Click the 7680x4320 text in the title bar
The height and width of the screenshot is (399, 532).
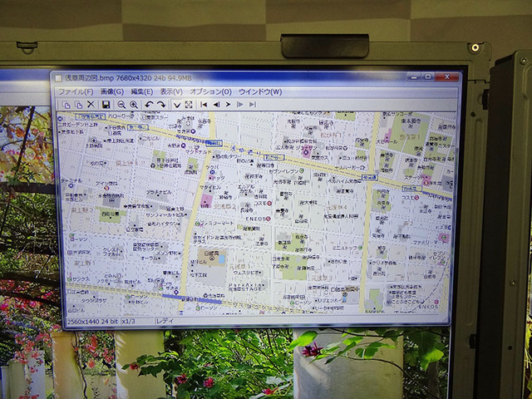[134, 78]
